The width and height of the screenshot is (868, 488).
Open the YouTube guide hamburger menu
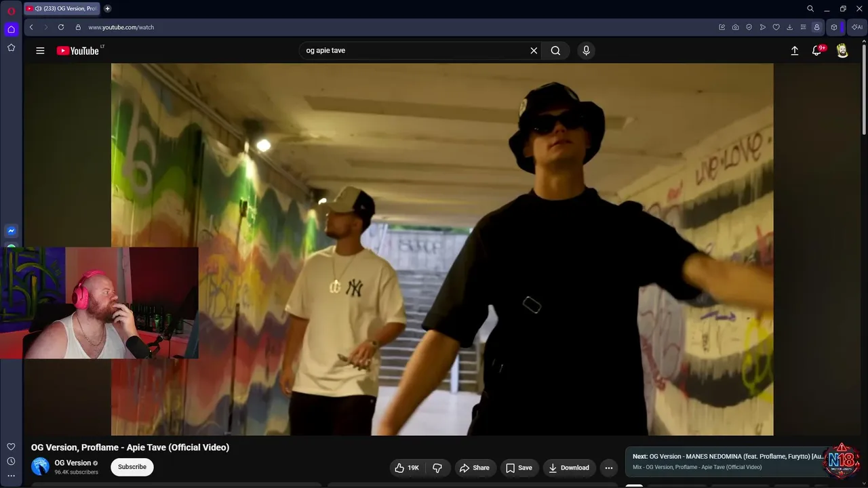pos(40,50)
